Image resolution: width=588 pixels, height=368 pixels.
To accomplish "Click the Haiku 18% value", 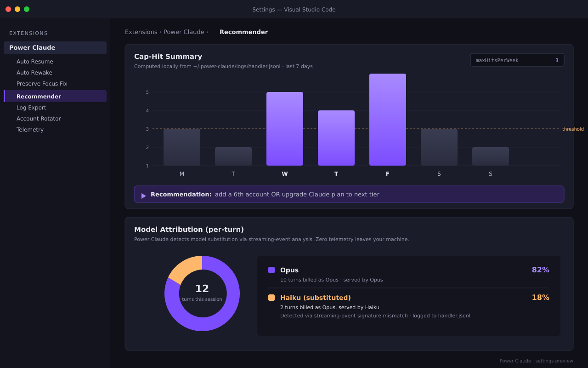I will point(541,298).
